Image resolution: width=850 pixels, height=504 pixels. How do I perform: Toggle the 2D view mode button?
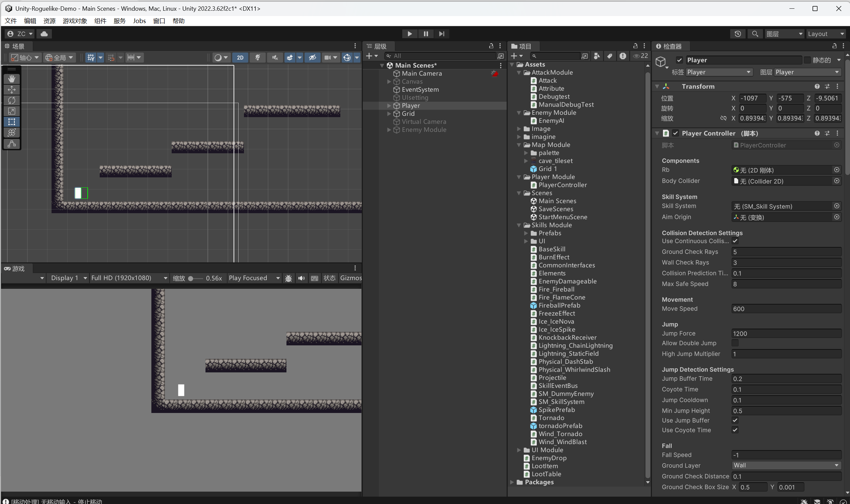tap(240, 58)
